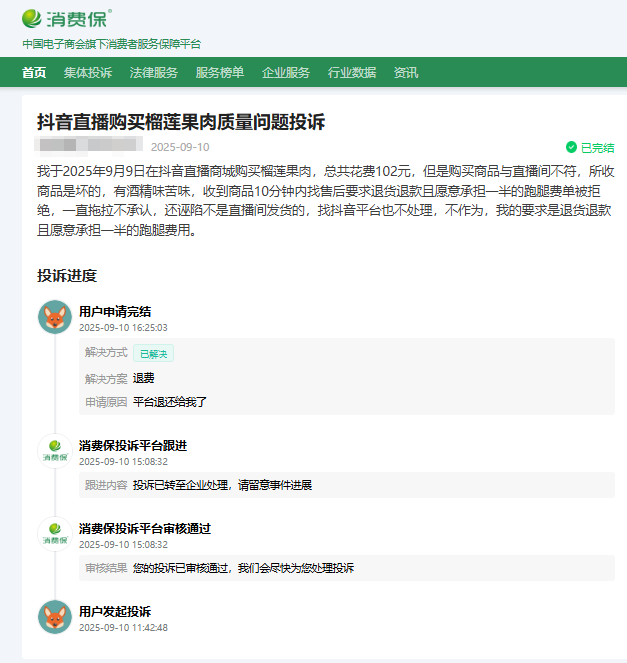Click the follow-up text 投诉已转至企业处理，请留意事件进展
The image size is (627, 663).
pos(222,485)
